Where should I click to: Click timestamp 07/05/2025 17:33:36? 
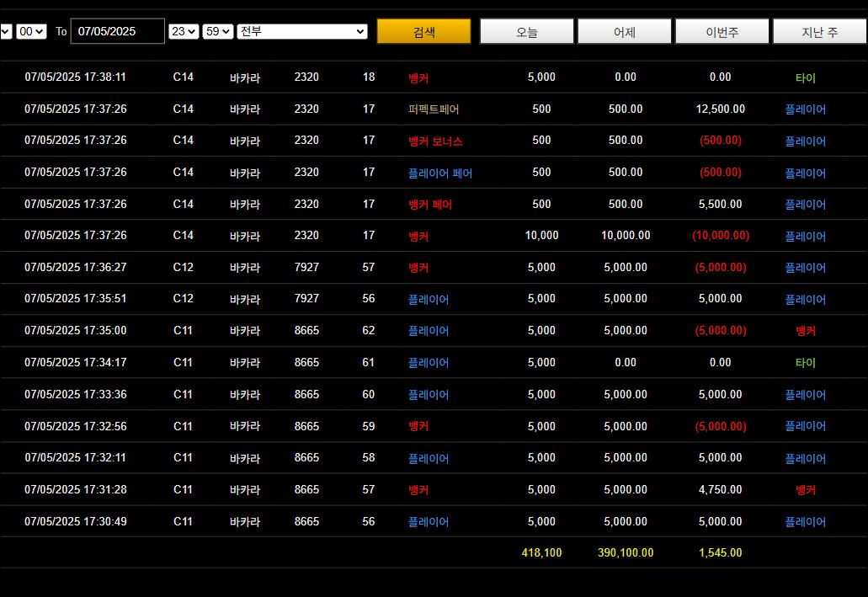click(x=75, y=394)
